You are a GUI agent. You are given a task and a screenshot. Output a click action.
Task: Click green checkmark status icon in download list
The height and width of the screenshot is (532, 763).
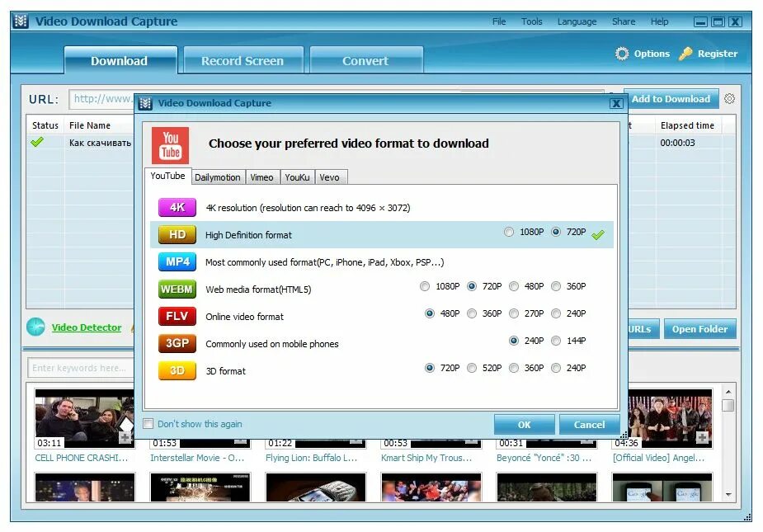click(x=37, y=142)
